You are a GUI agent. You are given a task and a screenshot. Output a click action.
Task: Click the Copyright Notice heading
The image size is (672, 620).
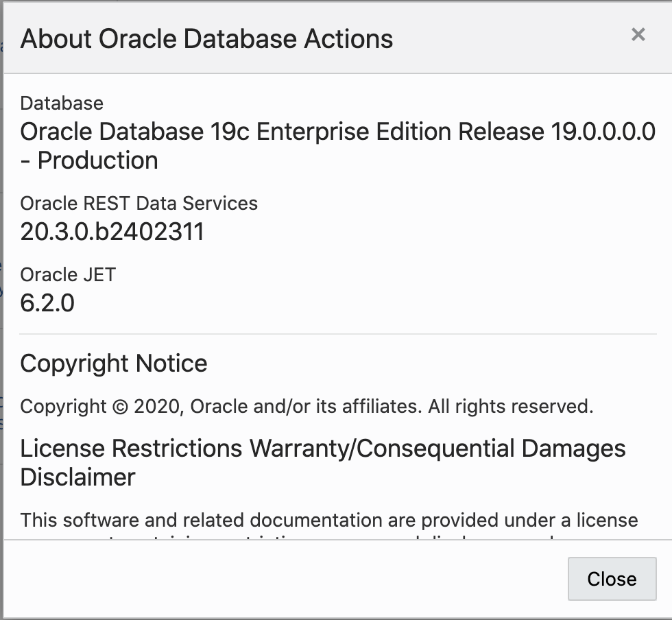114,363
